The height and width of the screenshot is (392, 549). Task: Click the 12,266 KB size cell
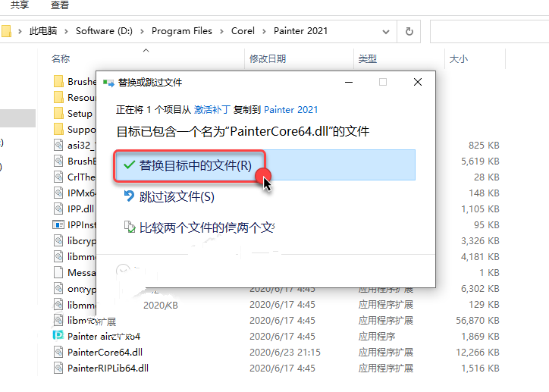pos(477,352)
